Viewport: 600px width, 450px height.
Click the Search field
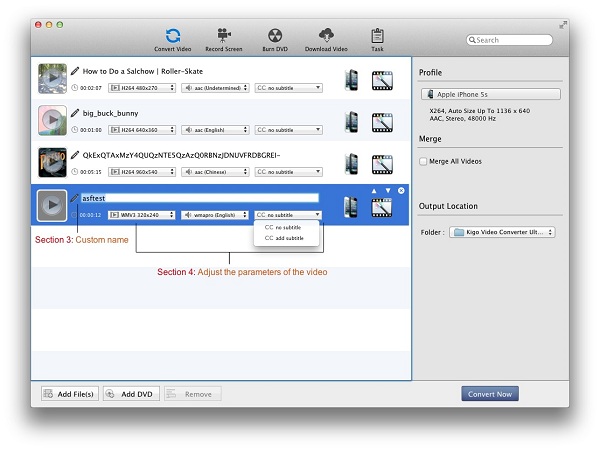click(509, 40)
